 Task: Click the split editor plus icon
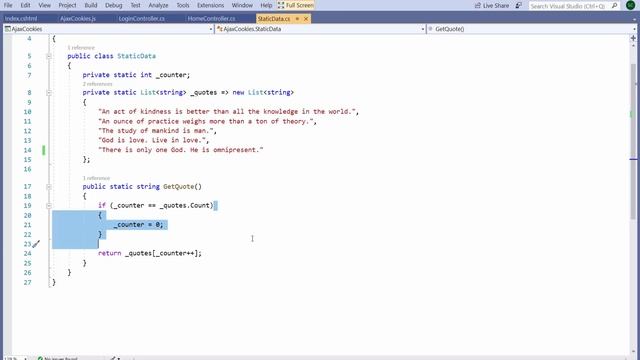(633, 38)
